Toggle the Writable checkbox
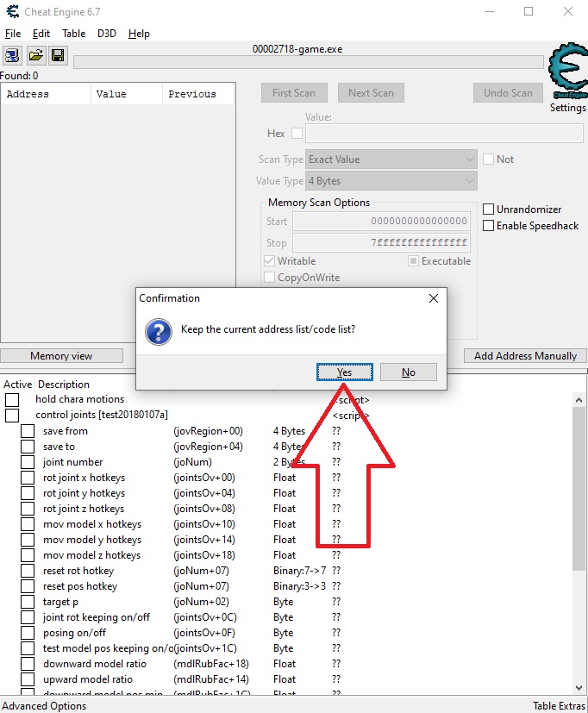Image resolution: width=588 pixels, height=713 pixels. (x=269, y=261)
